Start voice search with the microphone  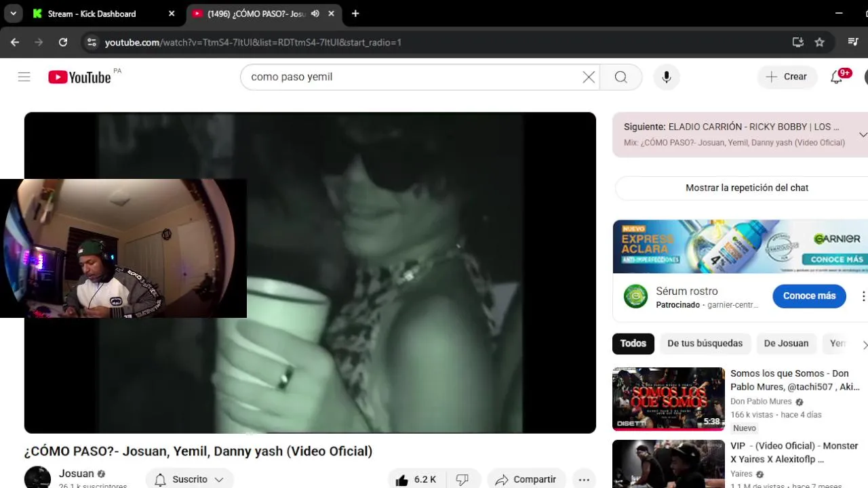(667, 77)
